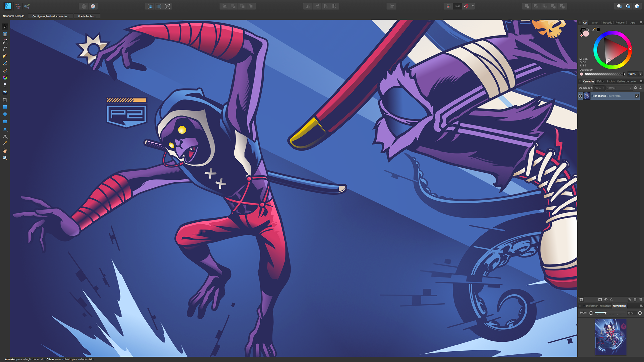Choose the Crop tool
644x362 pixels.
5,100
